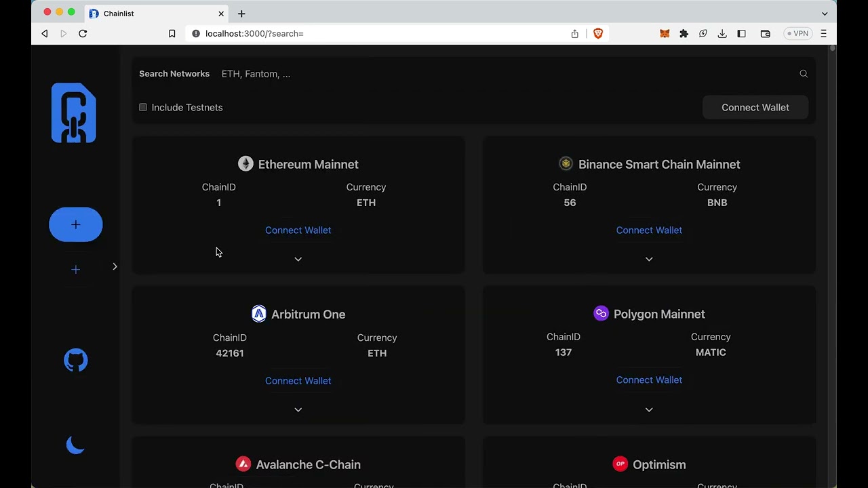Screen dimensions: 868x488
Task: Open the downloads icon
Action: click(722, 33)
